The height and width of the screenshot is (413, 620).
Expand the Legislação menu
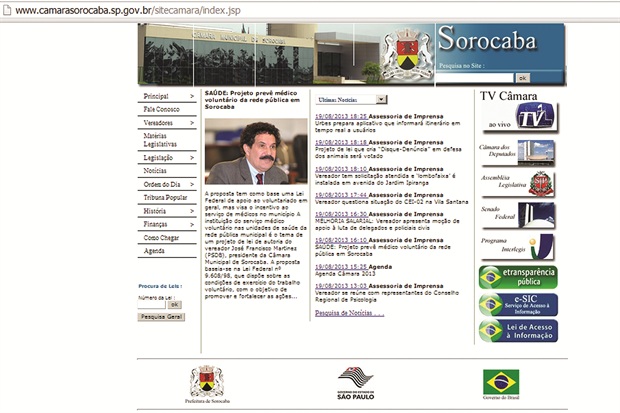click(167, 157)
